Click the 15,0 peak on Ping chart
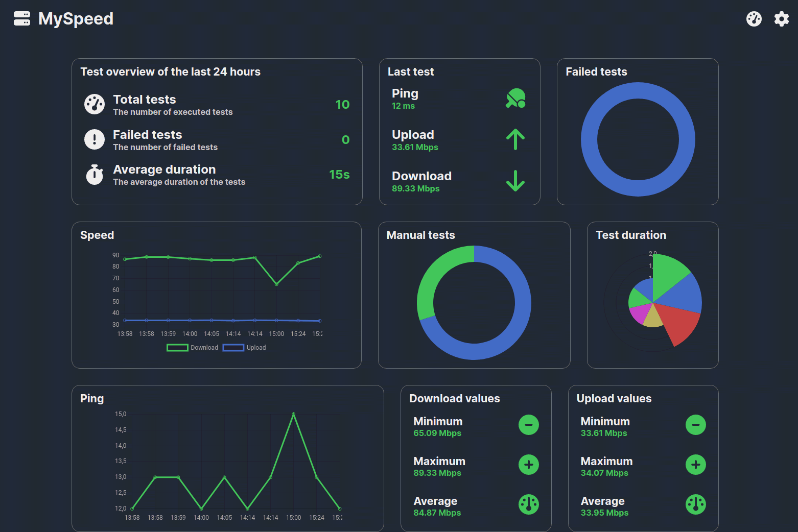The height and width of the screenshot is (532, 798). point(294,414)
